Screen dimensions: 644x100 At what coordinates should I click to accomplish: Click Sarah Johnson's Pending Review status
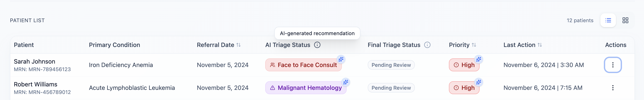click(x=391, y=65)
